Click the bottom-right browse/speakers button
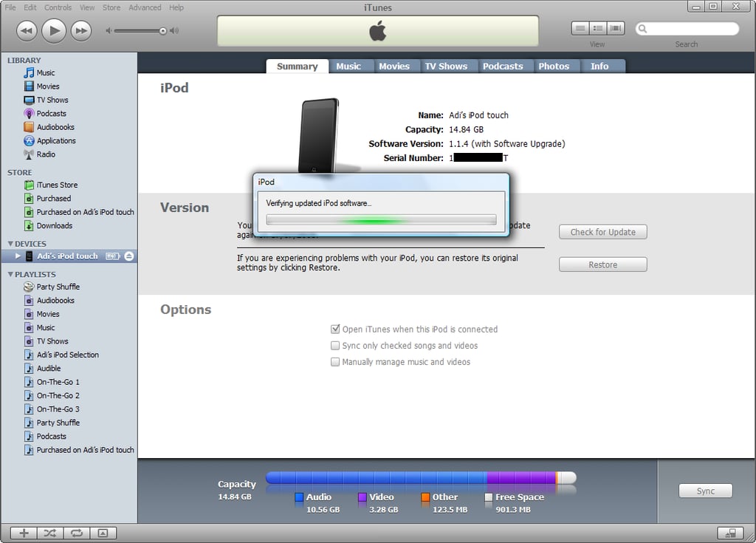Image resolution: width=756 pixels, height=543 pixels. coord(730,533)
